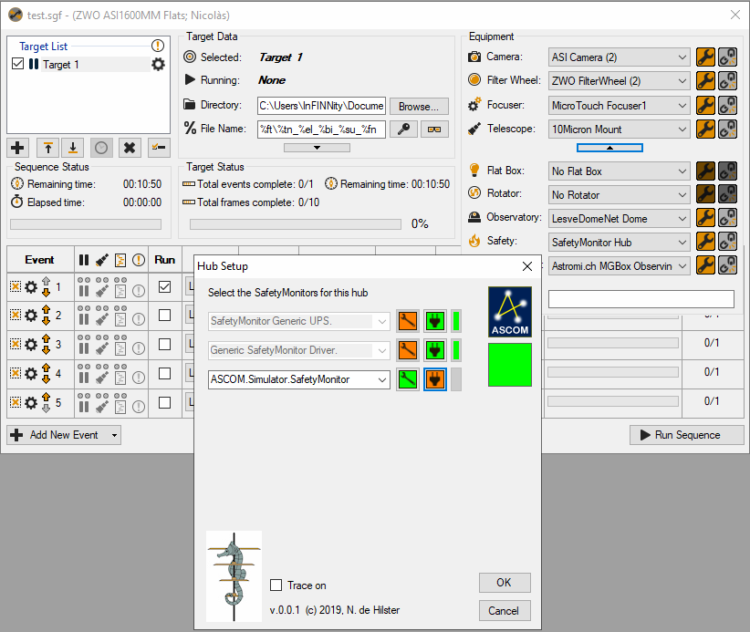The image size is (750, 632).
Task: Click the Browse... directory button
Action: [x=419, y=106]
